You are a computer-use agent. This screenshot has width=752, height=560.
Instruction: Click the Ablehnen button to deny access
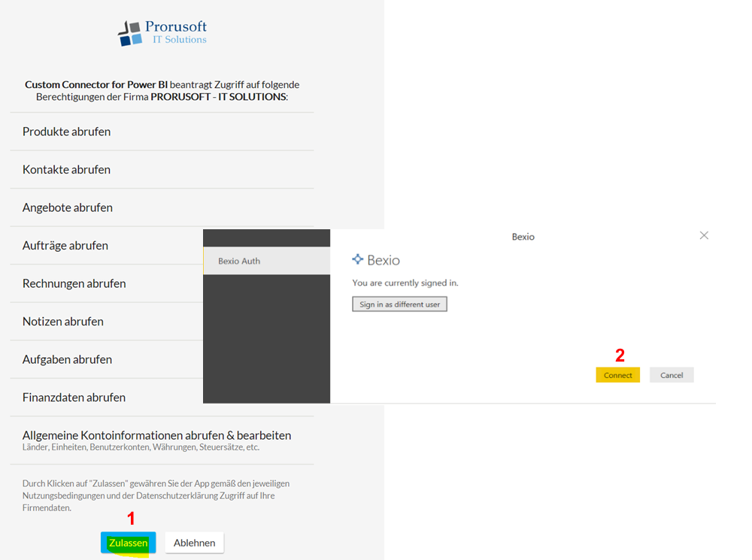tap(194, 543)
